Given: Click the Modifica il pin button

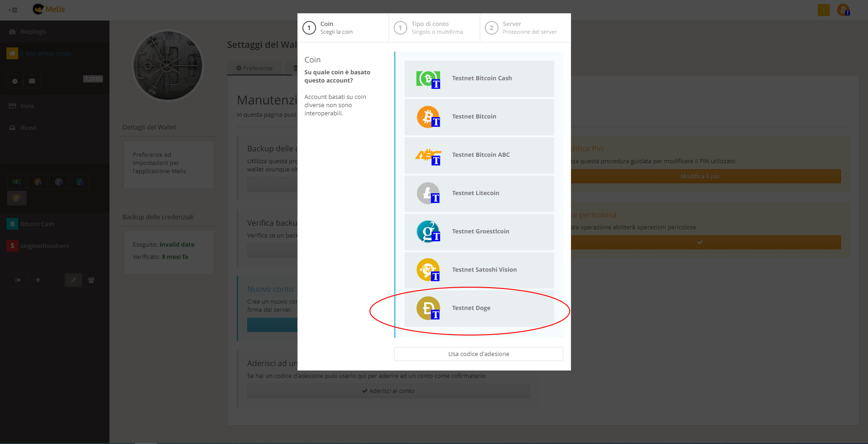Looking at the screenshot, I should coord(700,176).
